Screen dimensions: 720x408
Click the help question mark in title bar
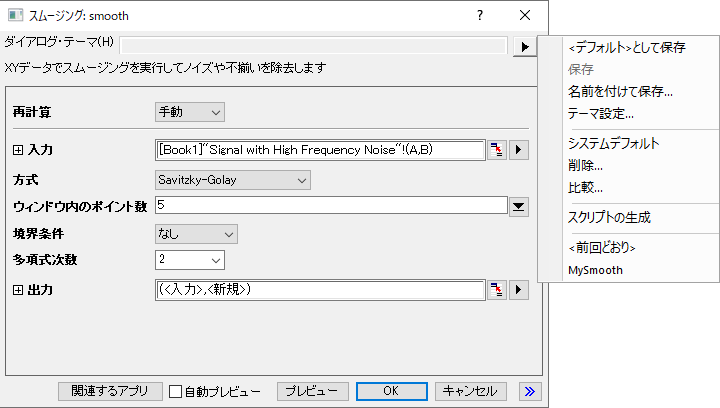pyautogui.click(x=480, y=15)
